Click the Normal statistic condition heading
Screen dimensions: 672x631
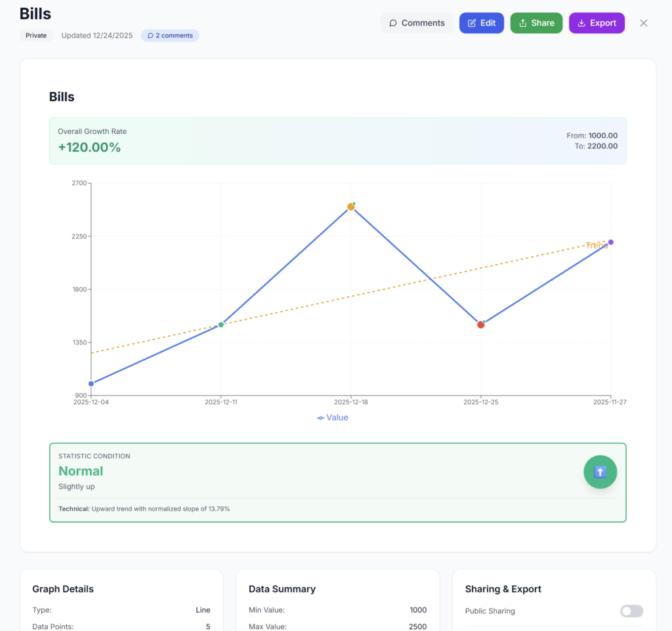(x=81, y=471)
